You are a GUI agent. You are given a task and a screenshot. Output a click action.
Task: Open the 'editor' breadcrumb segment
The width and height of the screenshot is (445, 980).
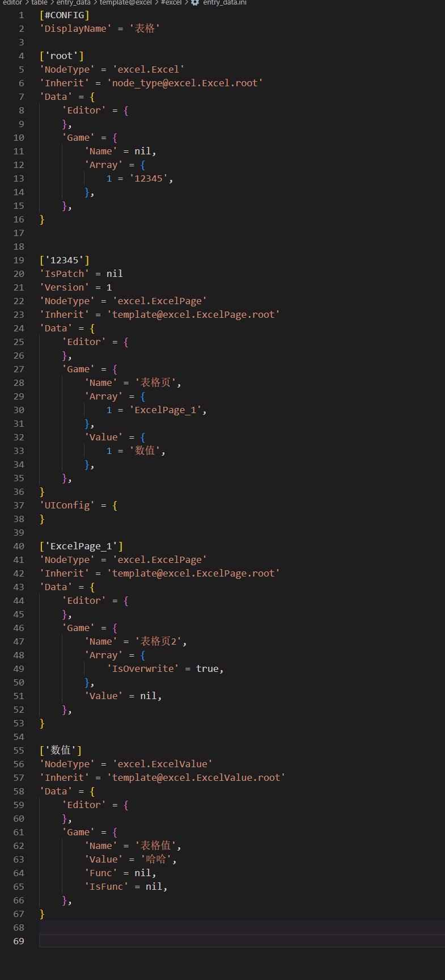(12, 2)
